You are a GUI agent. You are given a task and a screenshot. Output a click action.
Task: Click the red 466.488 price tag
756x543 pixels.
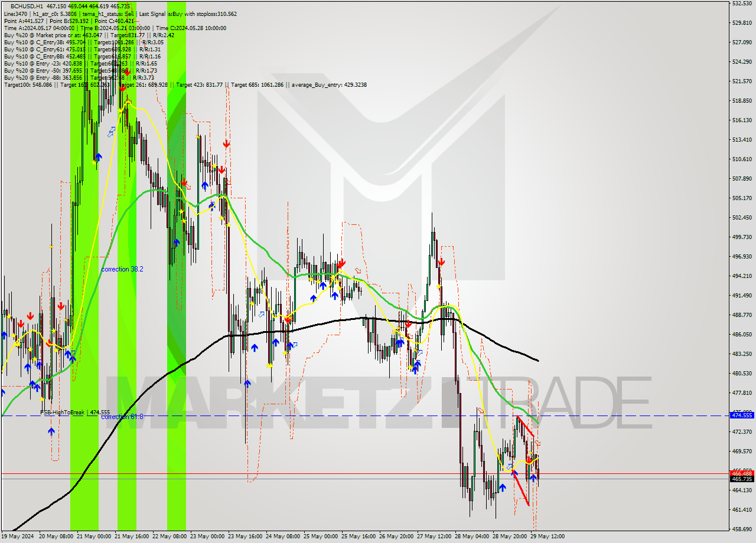pyautogui.click(x=741, y=473)
